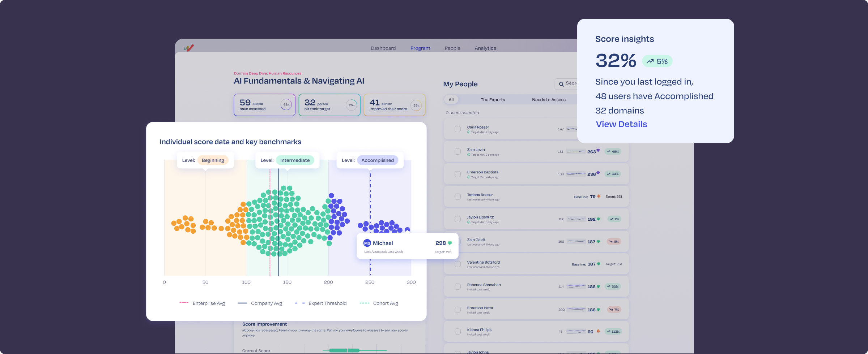The height and width of the screenshot is (354, 868).
Task: Click the 53% progress ring
Action: coord(416,105)
